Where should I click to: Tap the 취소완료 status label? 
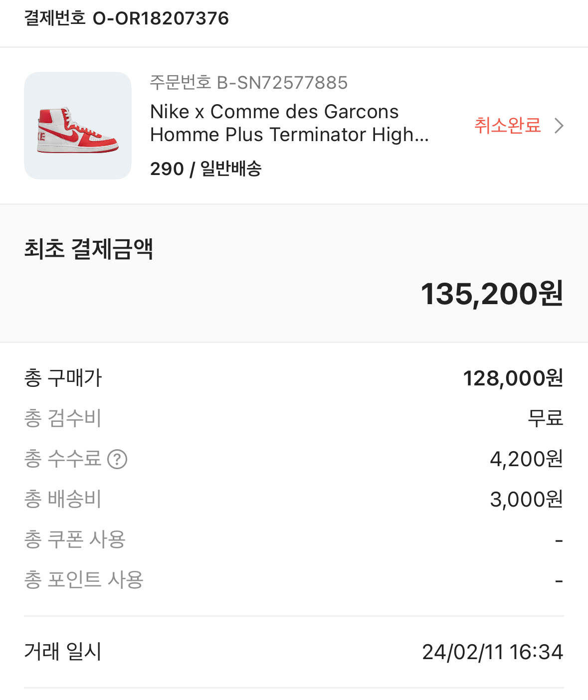coord(507,126)
